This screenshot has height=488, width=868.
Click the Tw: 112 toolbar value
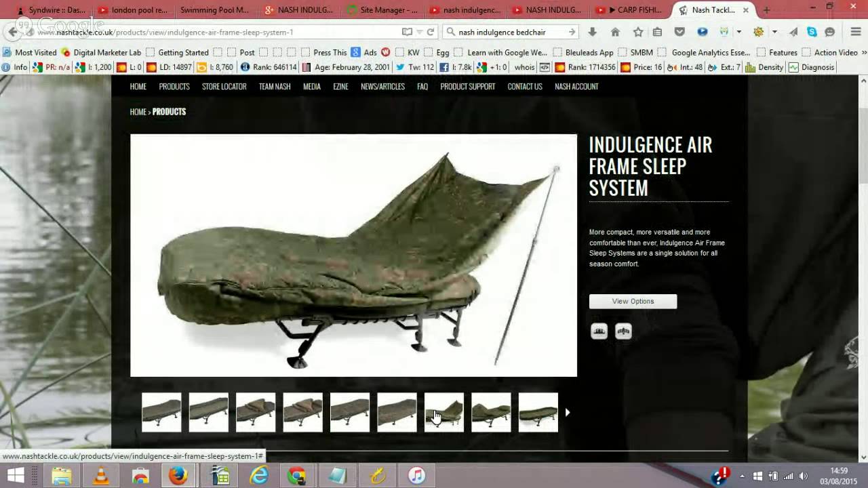414,67
